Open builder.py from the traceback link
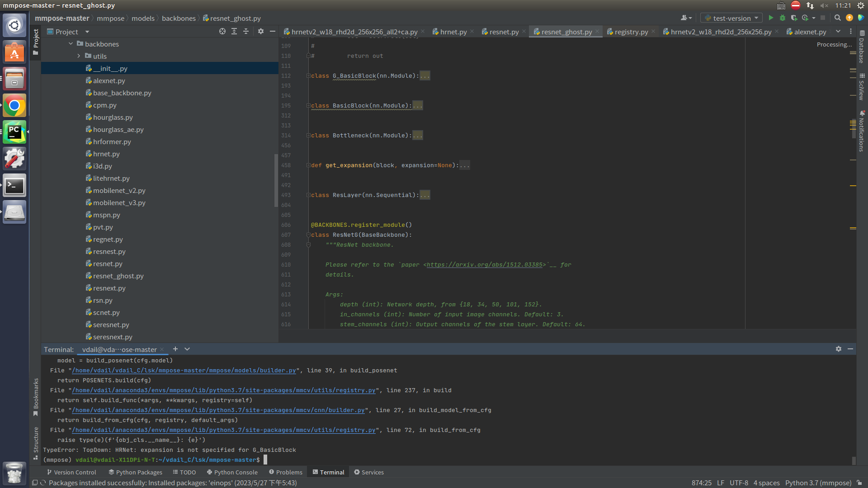This screenshot has height=488, width=868. point(184,370)
